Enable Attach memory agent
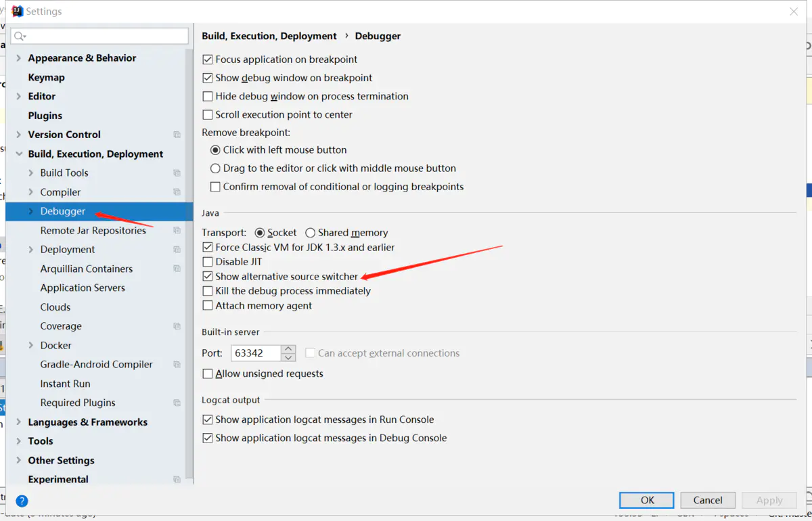 click(x=208, y=306)
